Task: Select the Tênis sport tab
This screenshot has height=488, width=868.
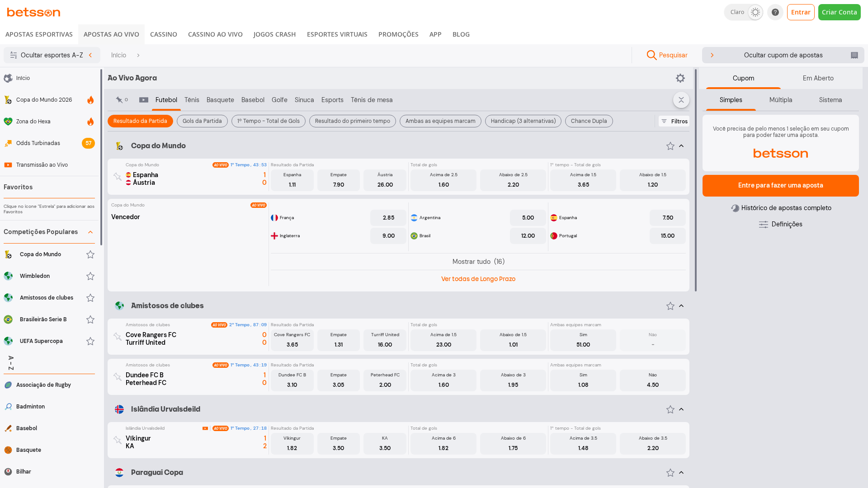Action: point(192,100)
